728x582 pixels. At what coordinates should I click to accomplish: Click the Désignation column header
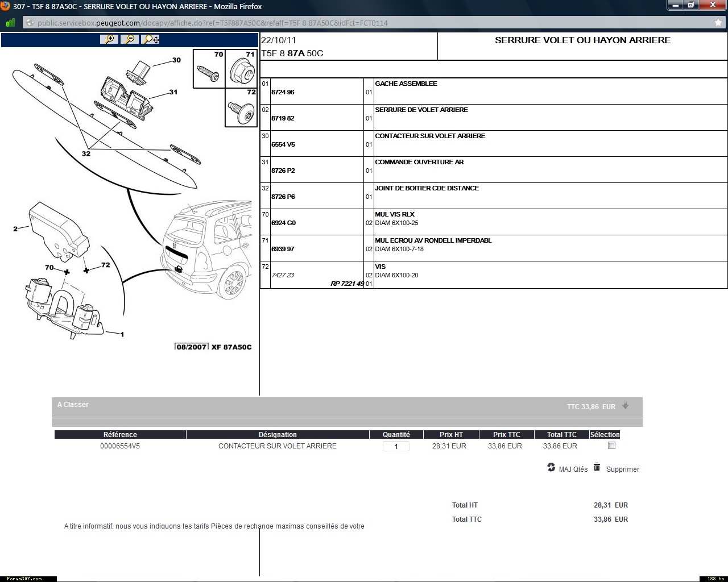[x=278, y=435]
